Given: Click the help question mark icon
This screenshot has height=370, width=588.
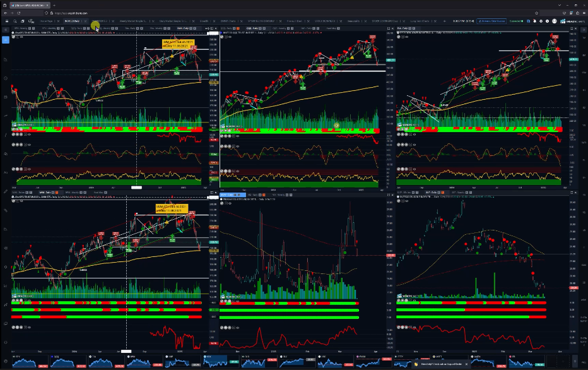Looking at the screenshot, I should [548, 21].
